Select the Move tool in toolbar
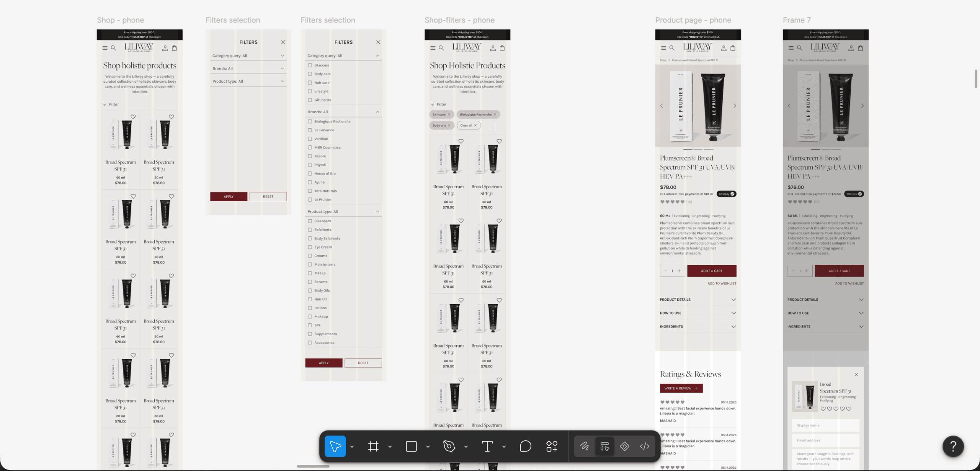 coord(335,446)
